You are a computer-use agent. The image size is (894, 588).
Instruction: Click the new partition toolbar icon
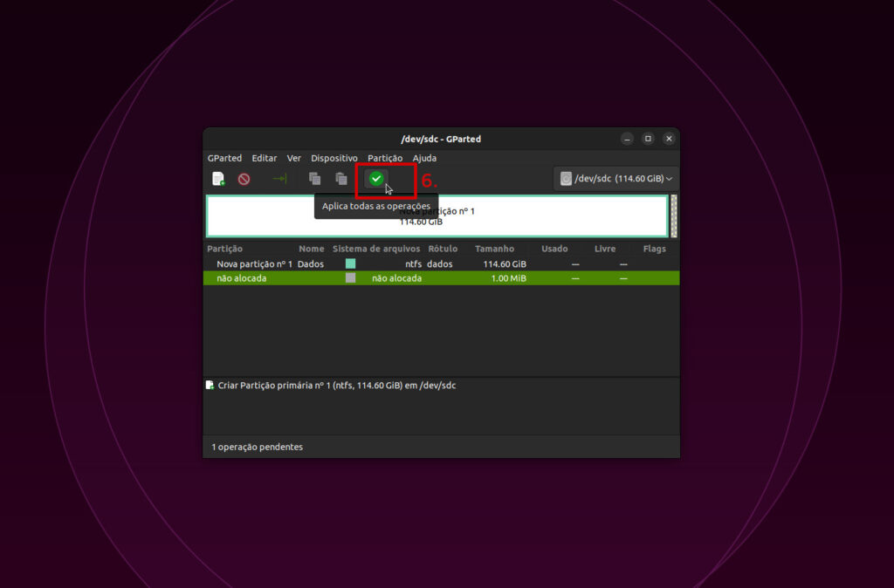(x=218, y=179)
